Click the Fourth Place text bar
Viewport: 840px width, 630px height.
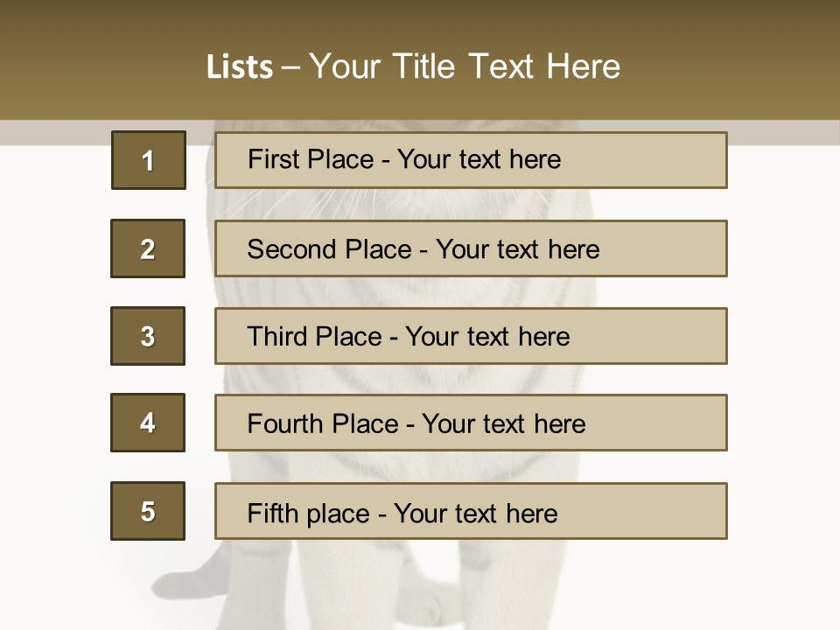point(471,423)
